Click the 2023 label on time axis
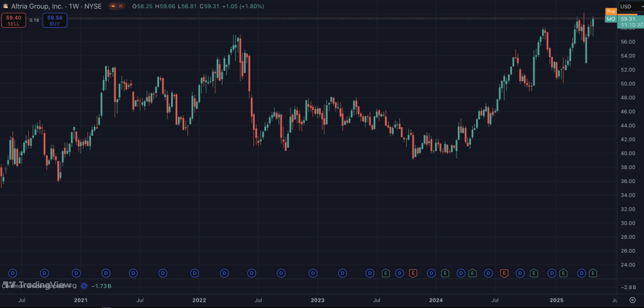Viewport: 644px width, 308px height. tap(318, 300)
